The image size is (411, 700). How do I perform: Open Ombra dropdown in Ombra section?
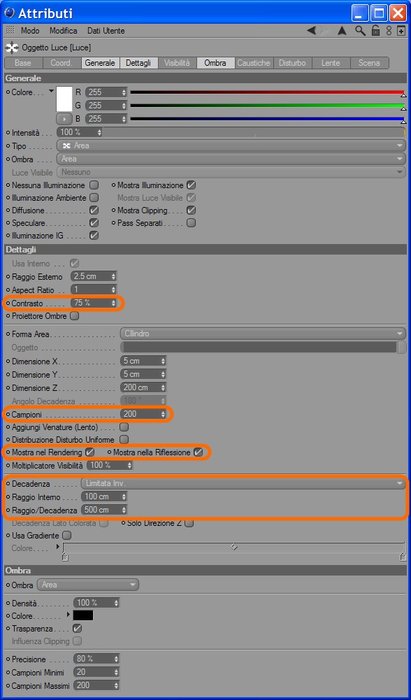point(88,584)
